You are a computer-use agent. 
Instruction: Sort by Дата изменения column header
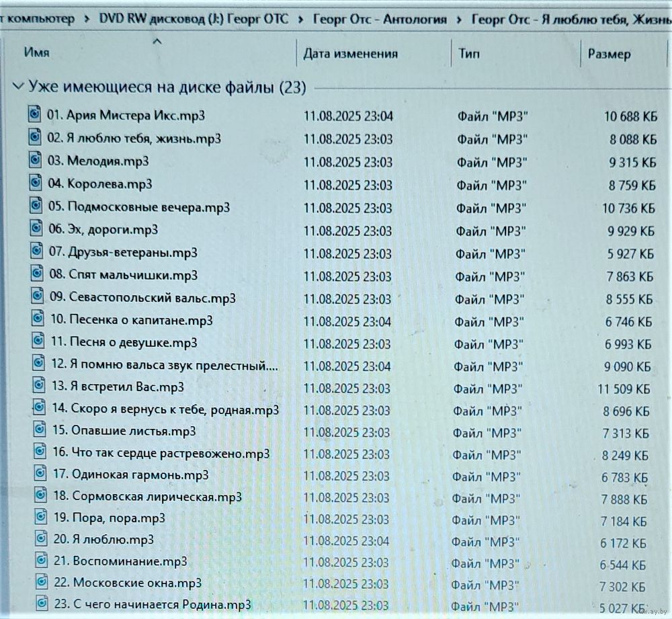(x=351, y=54)
